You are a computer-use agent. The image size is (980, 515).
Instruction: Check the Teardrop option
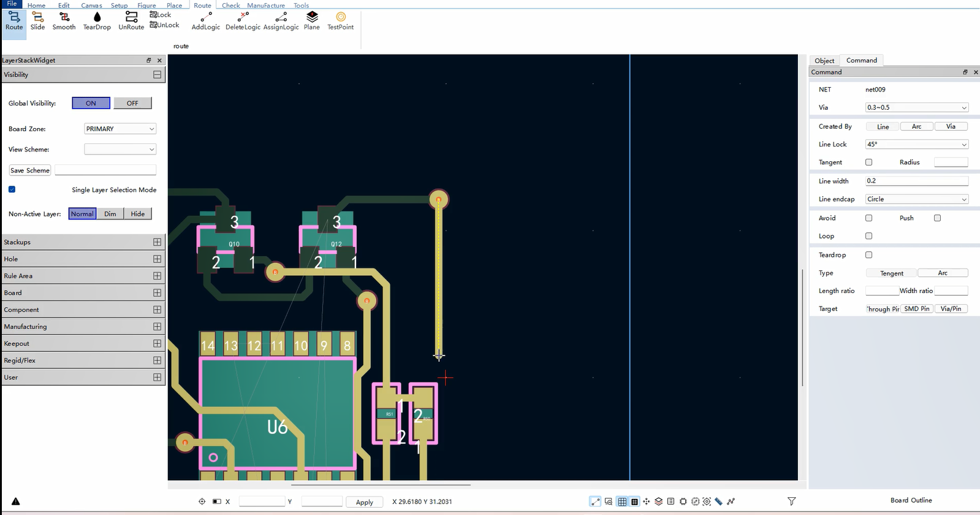click(868, 254)
